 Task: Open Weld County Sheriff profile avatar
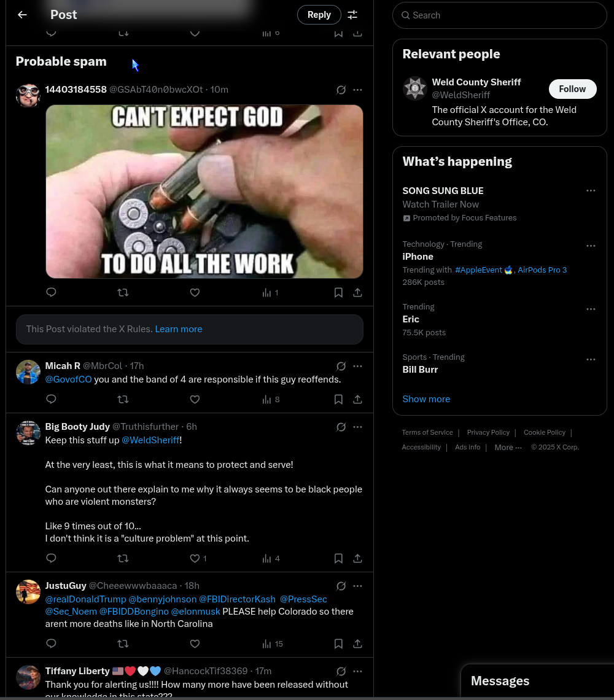click(x=414, y=89)
